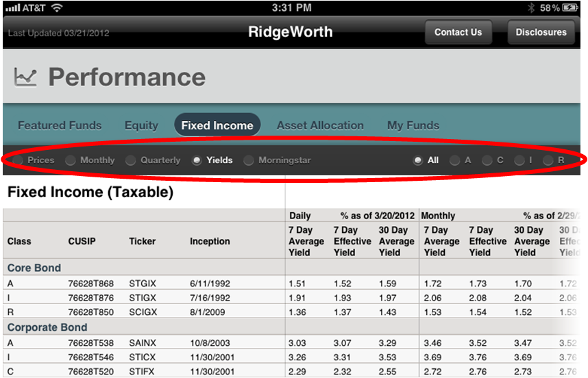This screenshot has height=378, width=588.
Task: Tap the Fixed Income (Taxable) heading
Action: point(90,192)
